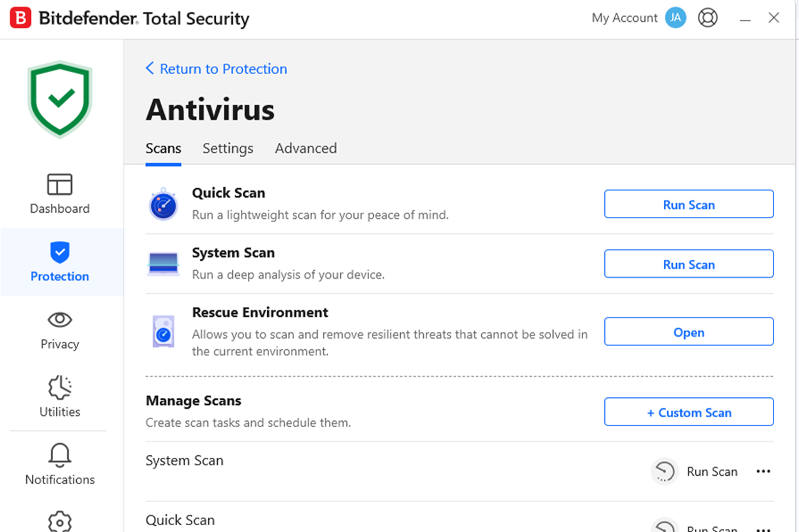Open the Notifications bell icon
Image resolution: width=799 pixels, height=532 pixels.
tap(60, 455)
